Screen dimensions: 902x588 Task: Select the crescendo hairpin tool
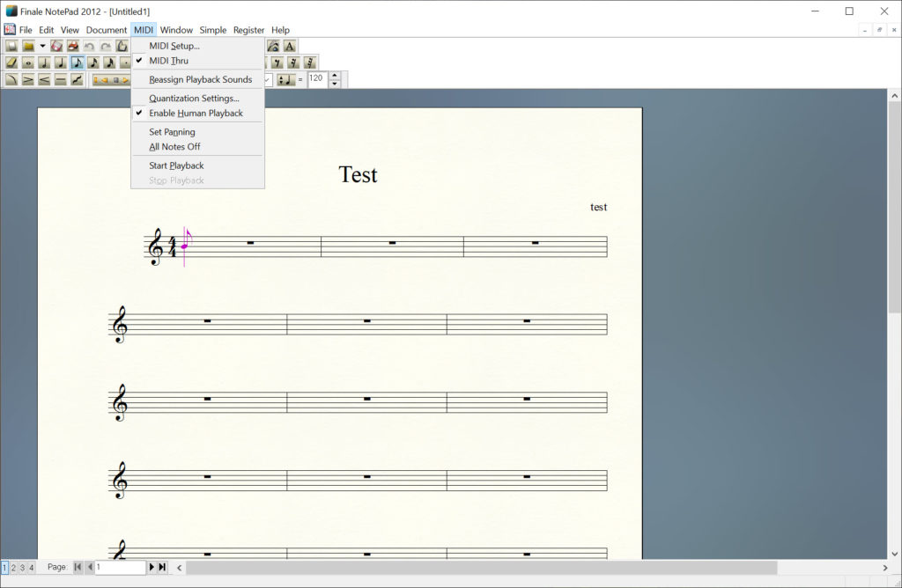pos(44,80)
